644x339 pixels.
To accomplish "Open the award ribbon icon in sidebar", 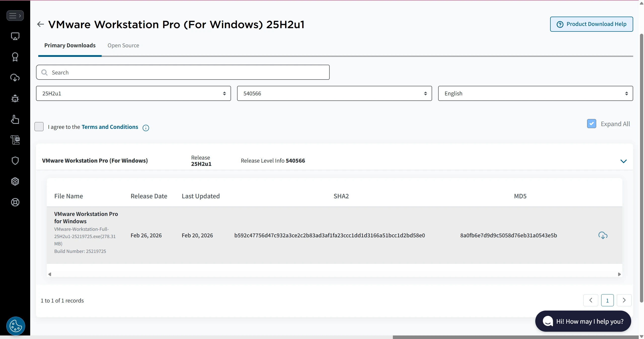I will 15,57.
